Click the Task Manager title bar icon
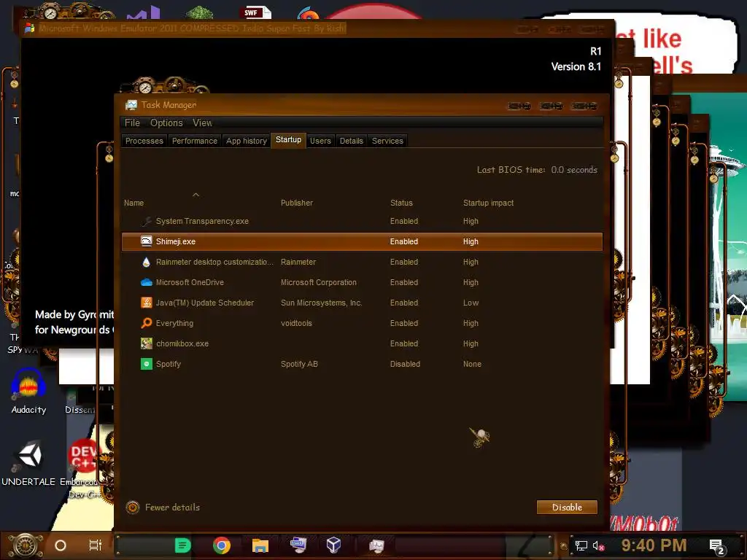Viewport: 747px width, 560px height. click(x=131, y=105)
